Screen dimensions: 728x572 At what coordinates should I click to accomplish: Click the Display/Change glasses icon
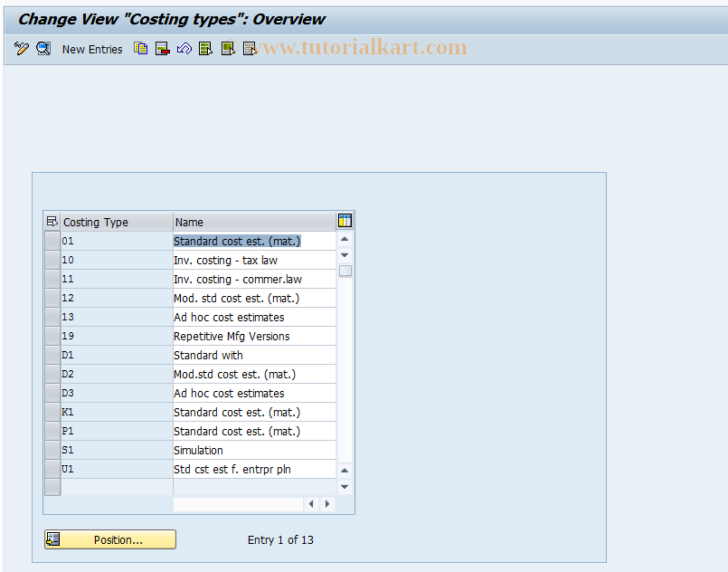pos(43,49)
